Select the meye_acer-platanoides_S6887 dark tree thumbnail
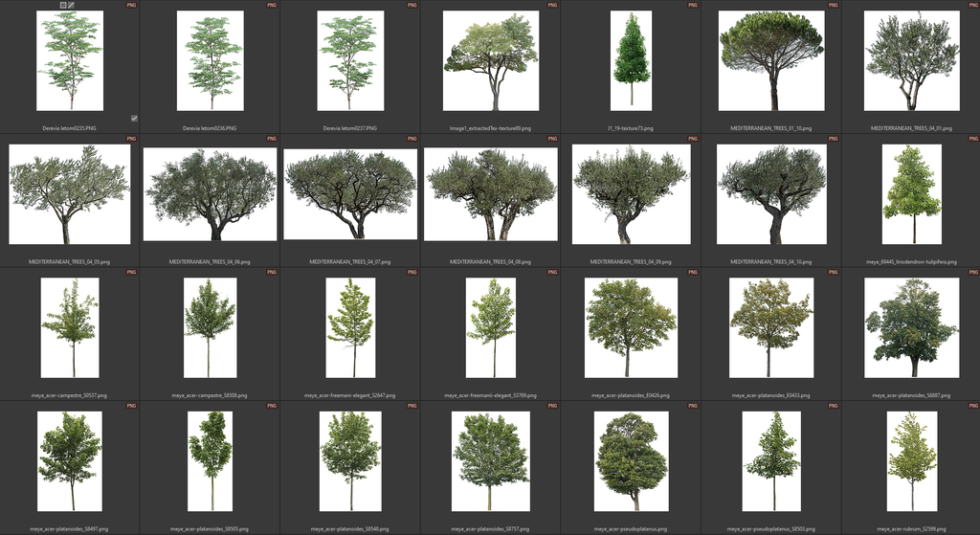980x535 pixels. click(911, 327)
